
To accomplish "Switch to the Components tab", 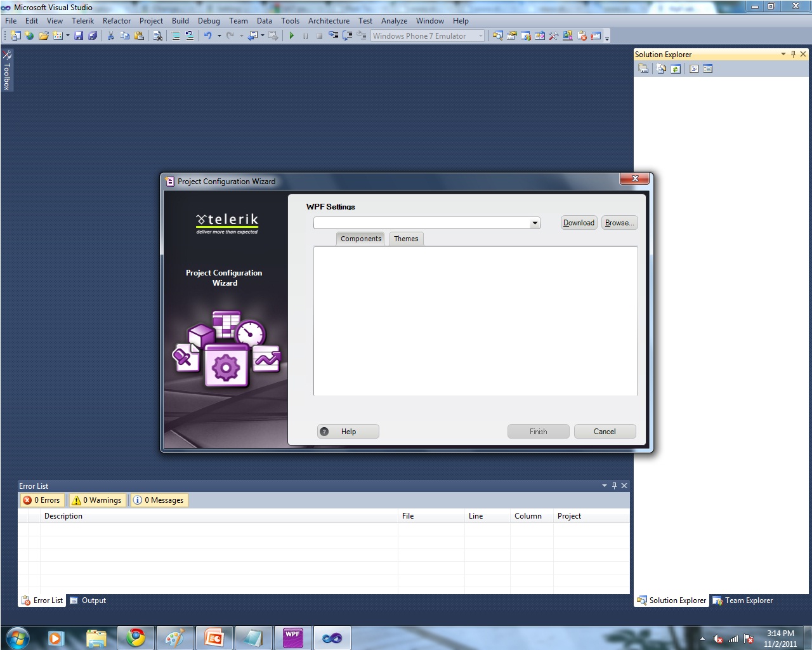I will click(361, 239).
